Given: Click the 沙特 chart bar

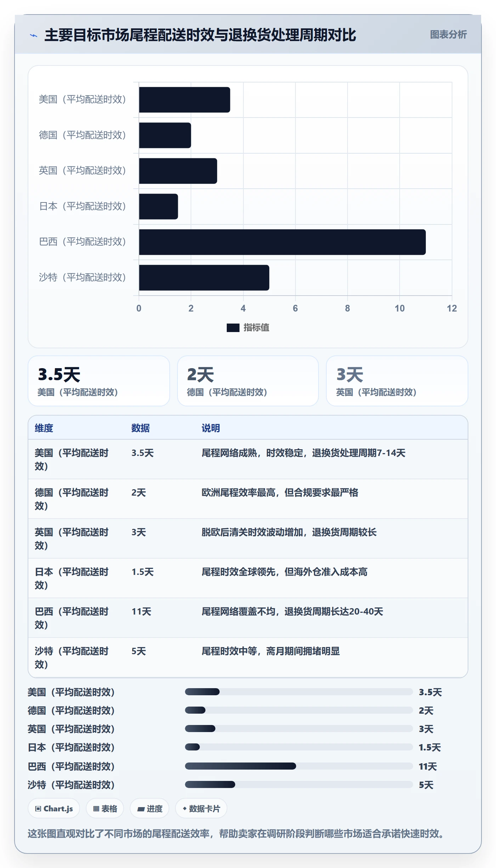Looking at the screenshot, I should point(204,278).
